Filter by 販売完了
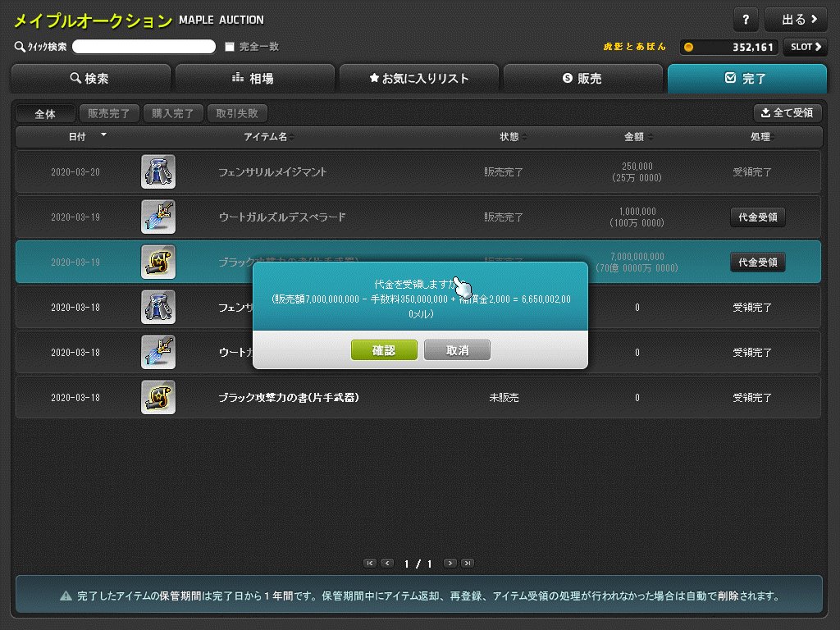This screenshot has width=840, height=630. coord(109,113)
